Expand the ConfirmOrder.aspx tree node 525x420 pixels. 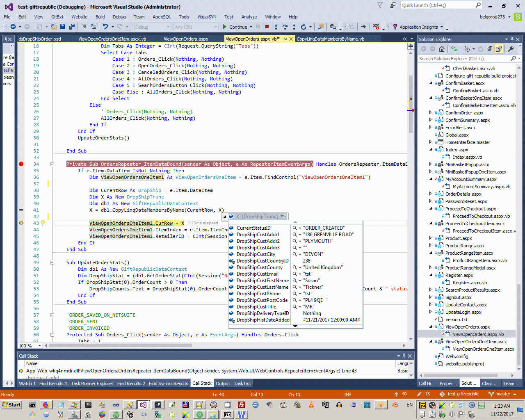coord(430,113)
